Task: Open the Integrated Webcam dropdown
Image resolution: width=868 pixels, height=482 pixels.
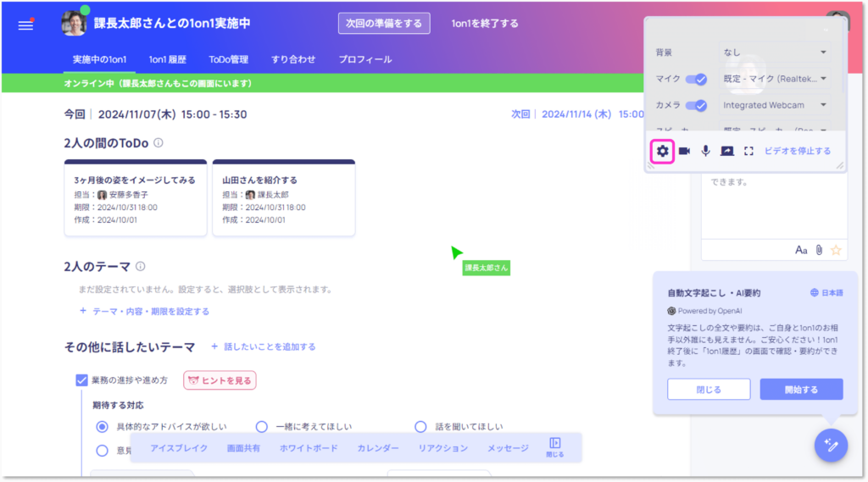Action: (775, 105)
